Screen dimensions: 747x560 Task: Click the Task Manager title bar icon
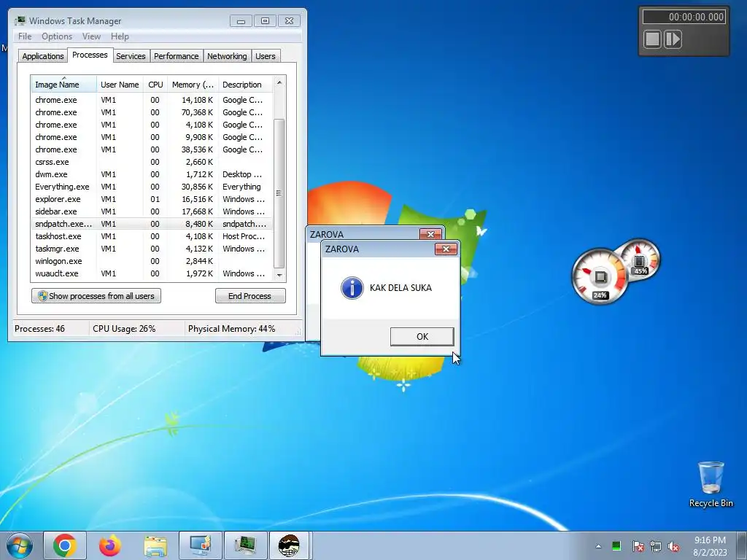pyautogui.click(x=20, y=20)
